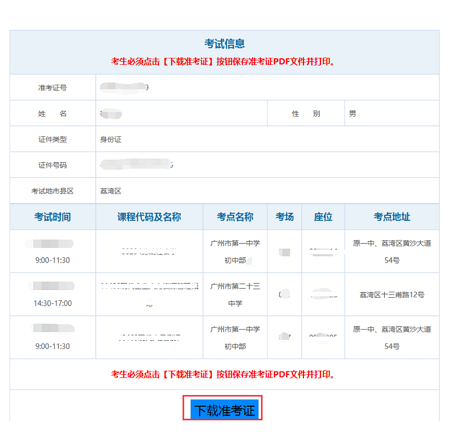Click the 考点名称 column header
The height and width of the screenshot is (443, 470).
tap(235, 217)
